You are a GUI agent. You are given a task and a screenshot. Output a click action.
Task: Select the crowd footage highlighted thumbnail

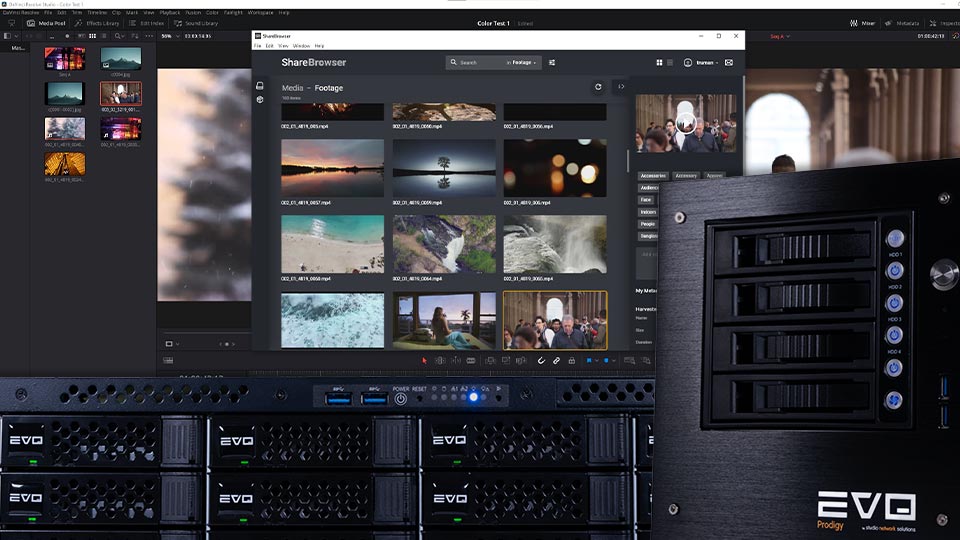(x=555, y=320)
